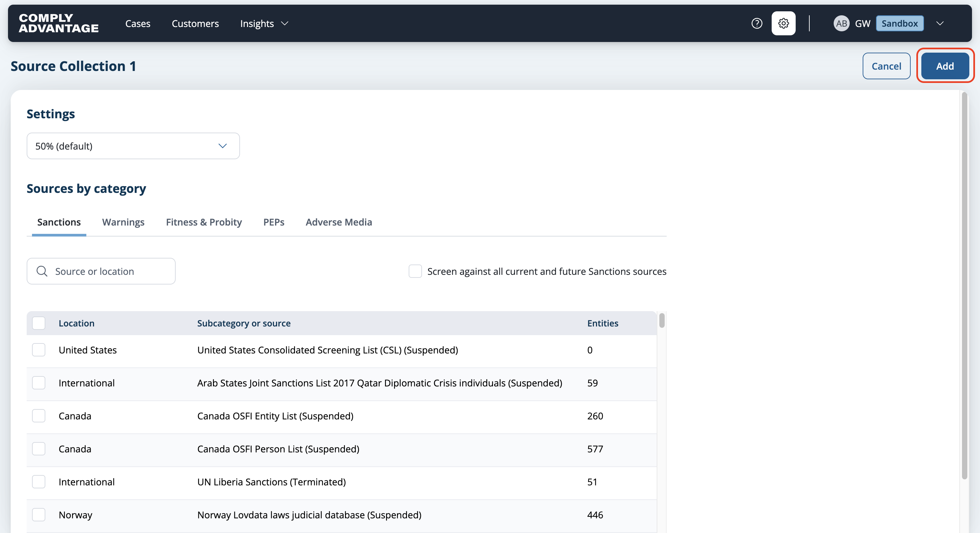Open the 50% (default) threshold dropdown

tap(133, 146)
